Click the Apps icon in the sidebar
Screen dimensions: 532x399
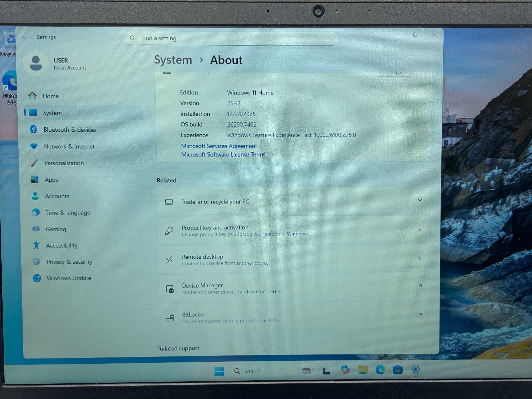35,180
